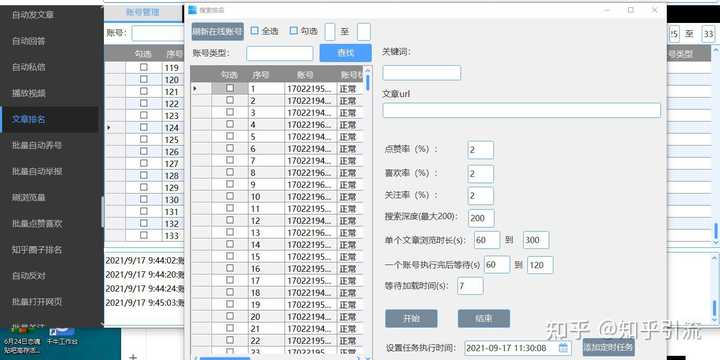Click the 添加定时任务 button
Viewport: 720px width, 360px height.
[x=608, y=347]
